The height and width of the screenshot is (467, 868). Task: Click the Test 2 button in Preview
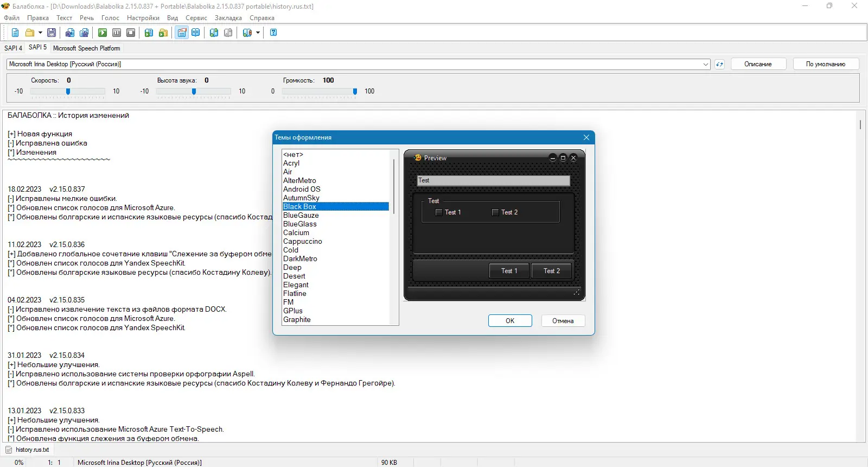552,271
